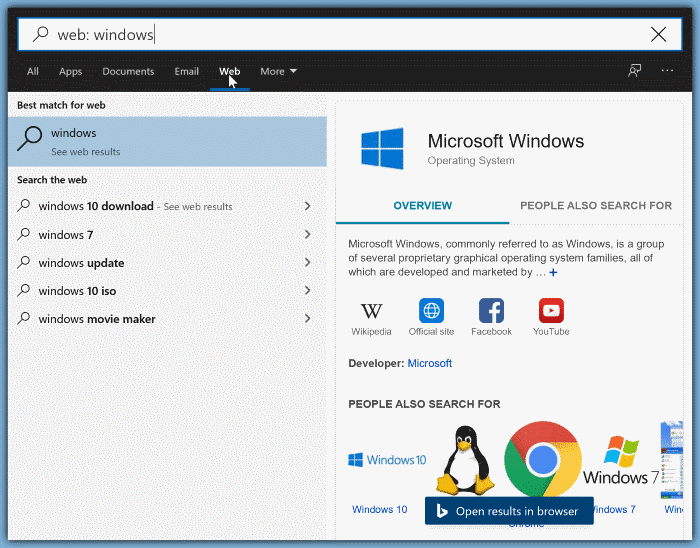
Task: Select the PEOPLE ALSO SEARCH FOR tab
Action: tap(596, 206)
